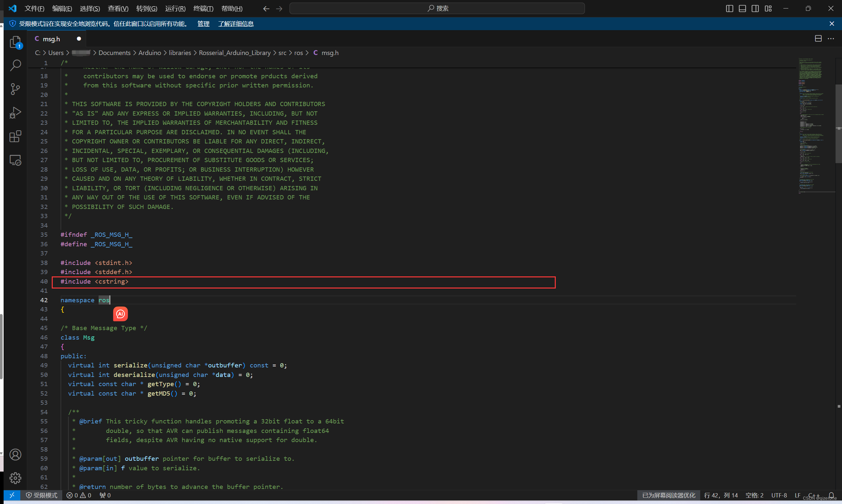Open the Manage settings gear
The image size is (842, 504).
[16, 478]
